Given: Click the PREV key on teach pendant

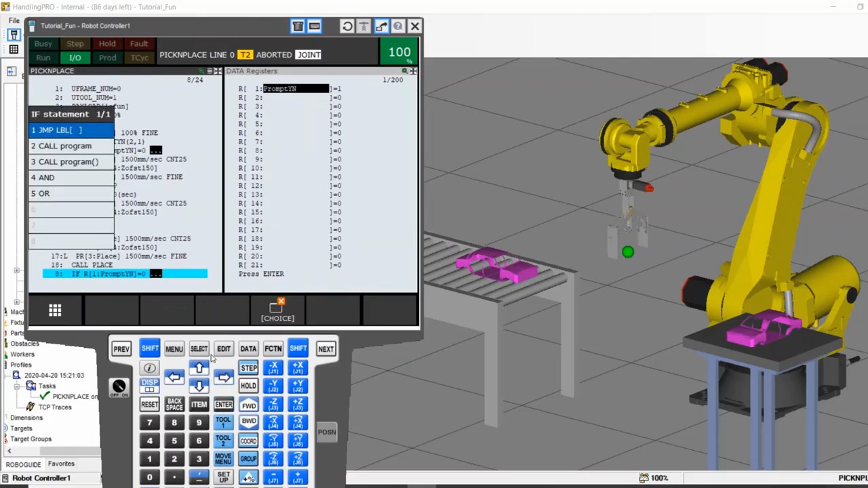Looking at the screenshot, I should click(121, 349).
